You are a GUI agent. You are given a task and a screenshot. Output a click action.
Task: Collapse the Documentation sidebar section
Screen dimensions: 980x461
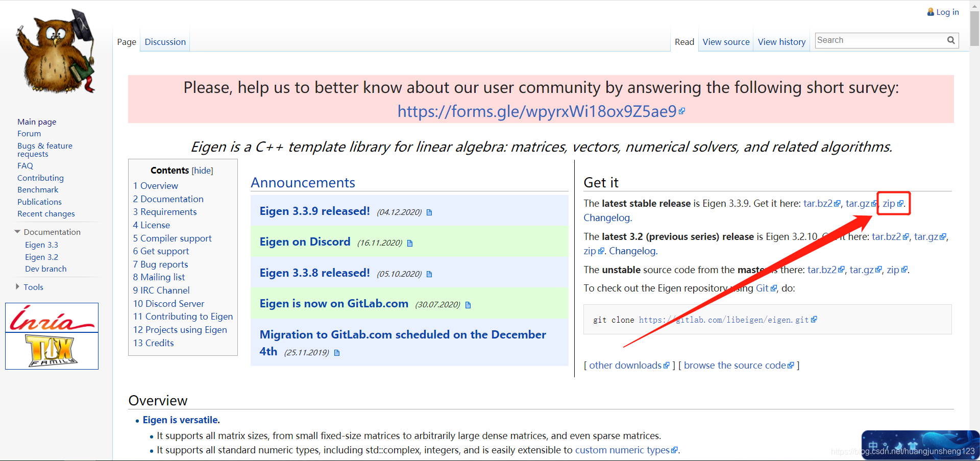(17, 232)
